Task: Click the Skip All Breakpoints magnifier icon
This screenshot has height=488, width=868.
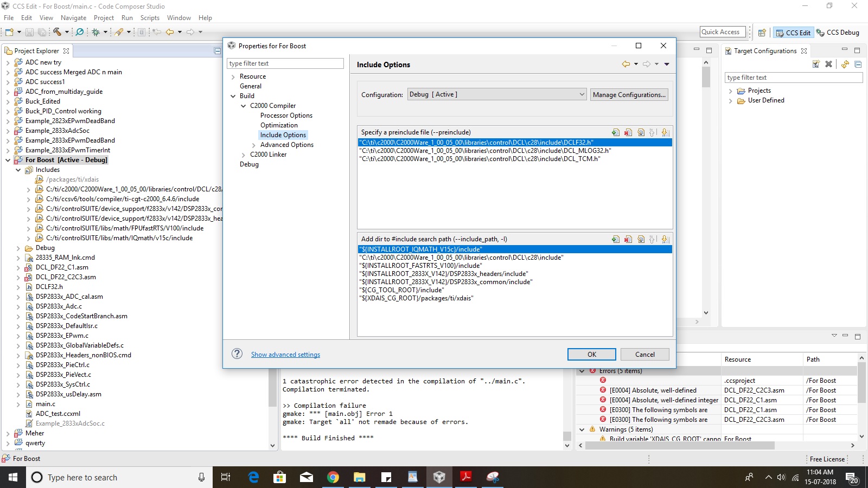Action: tap(80, 33)
